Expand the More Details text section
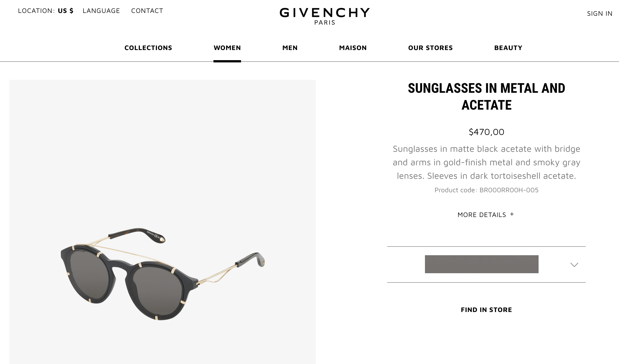 tap(482, 215)
